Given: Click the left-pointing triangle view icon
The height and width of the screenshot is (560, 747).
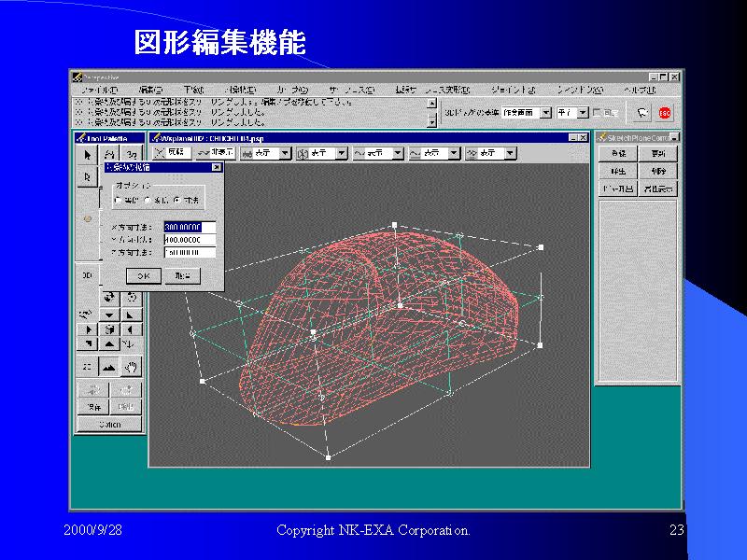Looking at the screenshot, I should point(129,329).
